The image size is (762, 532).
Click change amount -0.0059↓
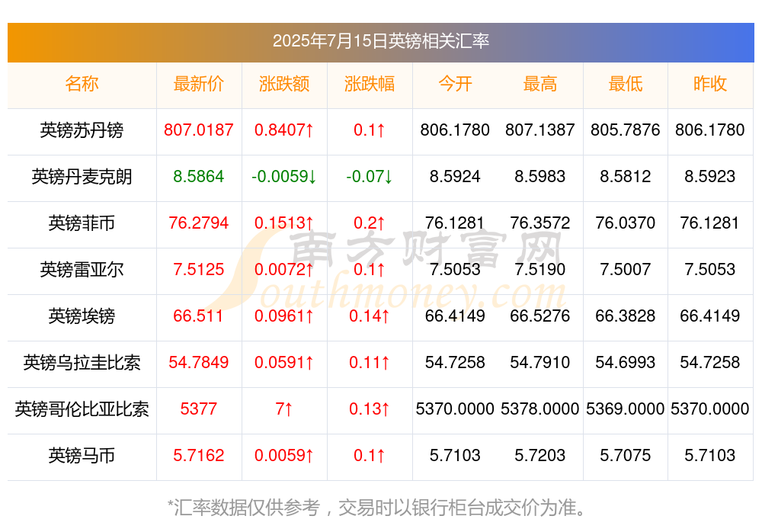coord(284,177)
